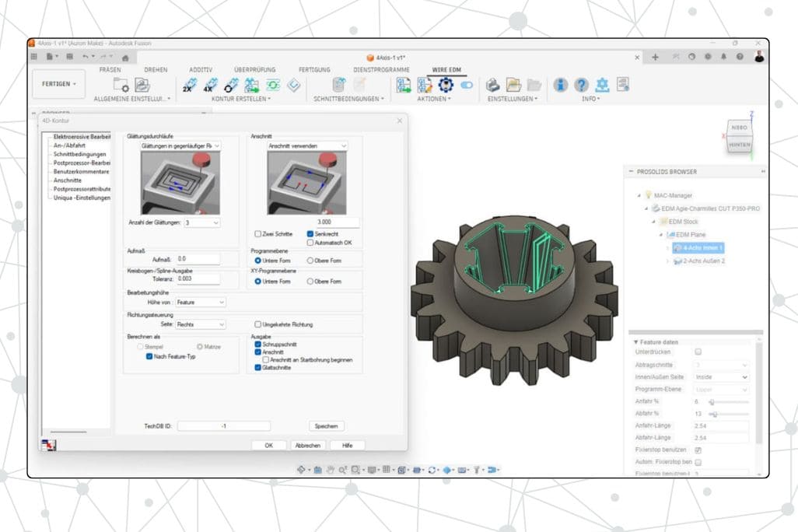
Task: Open the Höhe von Feature dropdown
Action: click(200, 303)
